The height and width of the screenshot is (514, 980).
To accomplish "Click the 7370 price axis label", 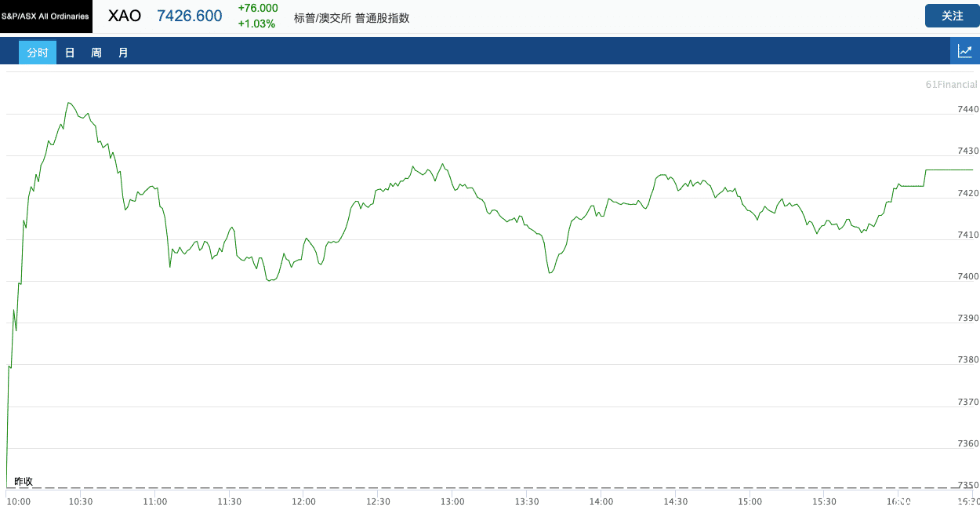I will (967, 402).
